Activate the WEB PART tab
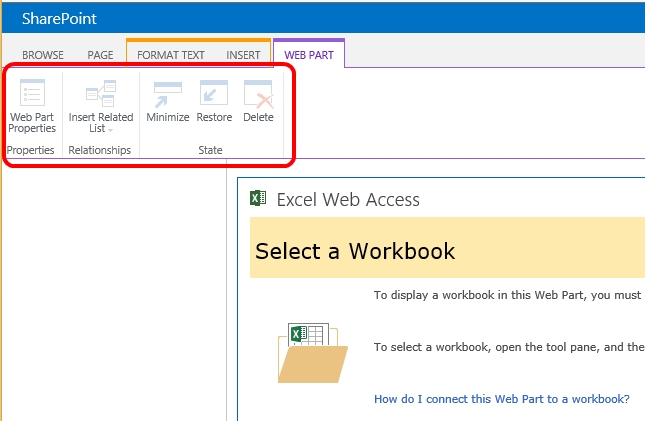 tap(309, 55)
